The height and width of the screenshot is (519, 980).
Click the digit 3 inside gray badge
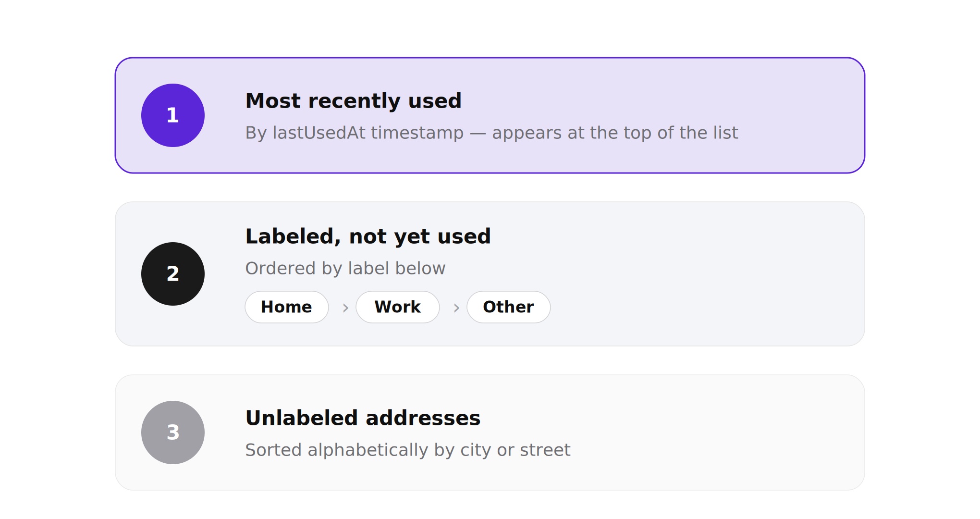coord(173,432)
